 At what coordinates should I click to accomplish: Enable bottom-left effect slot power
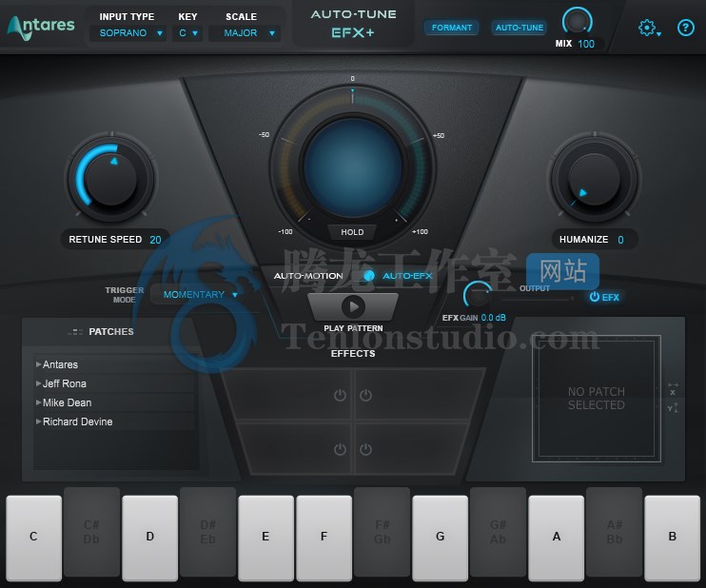click(340, 449)
